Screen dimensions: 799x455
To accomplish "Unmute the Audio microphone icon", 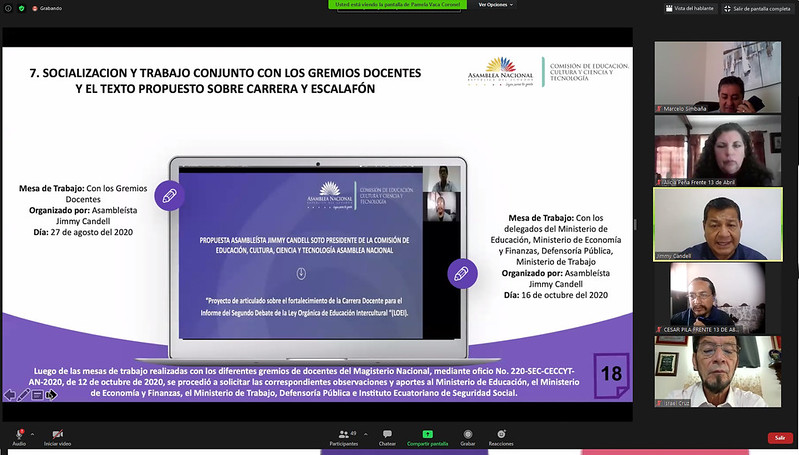I will coord(19,436).
